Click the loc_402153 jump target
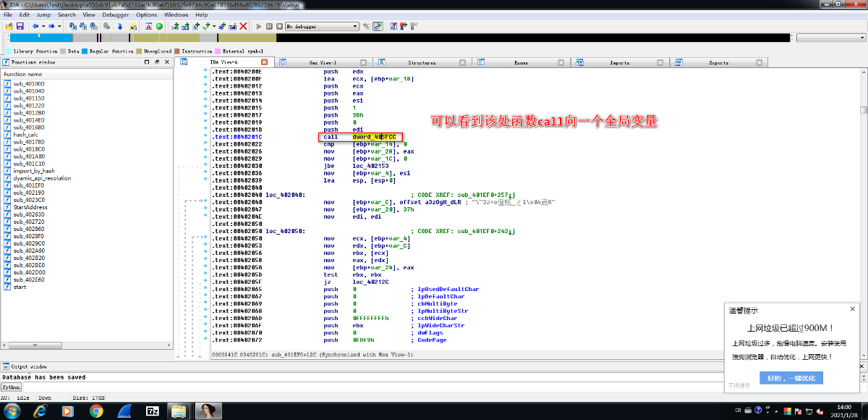Viewport: 868px width, 420px height. (x=370, y=166)
